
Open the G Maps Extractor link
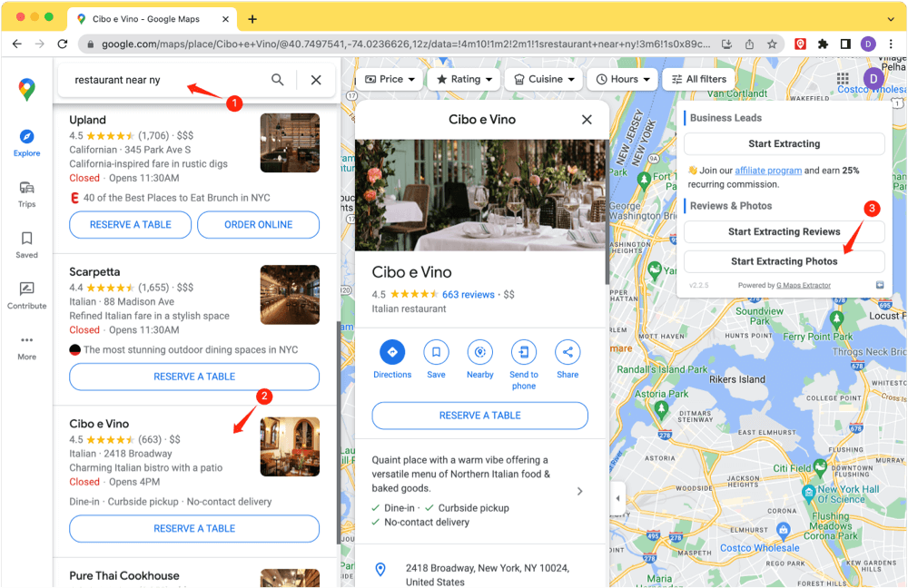(804, 285)
